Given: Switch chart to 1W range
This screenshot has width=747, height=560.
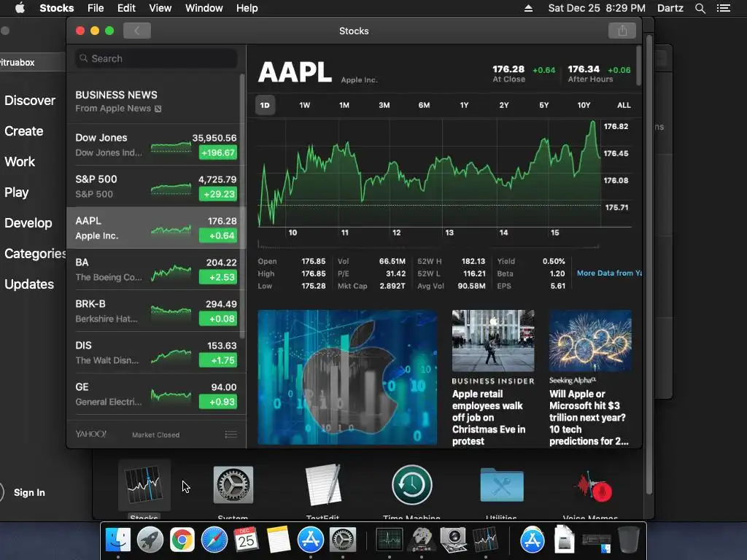Looking at the screenshot, I should [304, 105].
